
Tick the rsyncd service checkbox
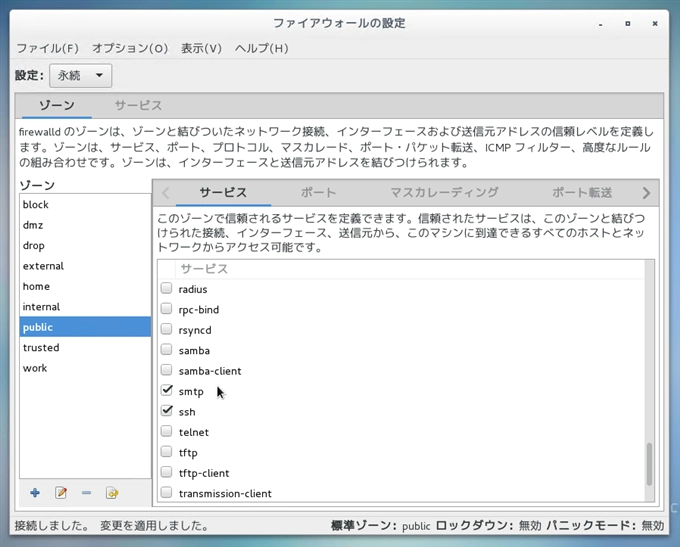pos(167,329)
